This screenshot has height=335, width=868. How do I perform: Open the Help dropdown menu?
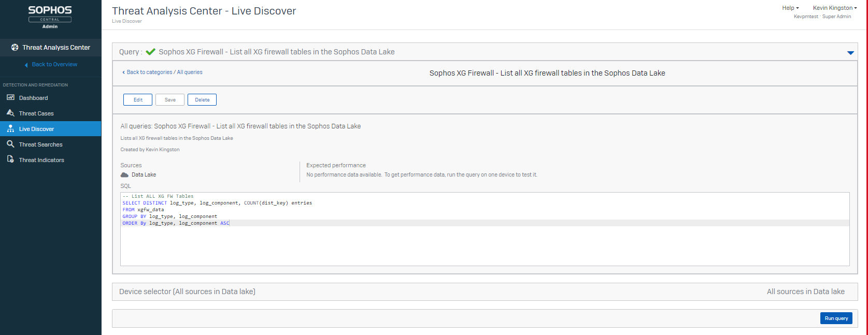(x=790, y=8)
